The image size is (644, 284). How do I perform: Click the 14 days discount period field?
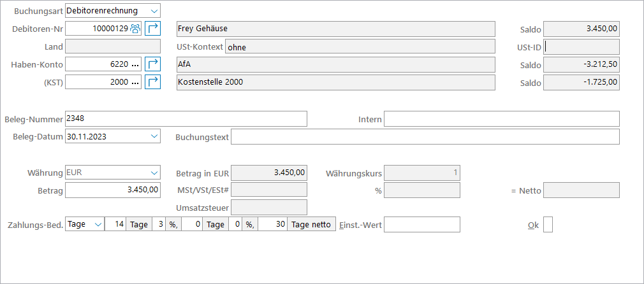tap(115, 225)
